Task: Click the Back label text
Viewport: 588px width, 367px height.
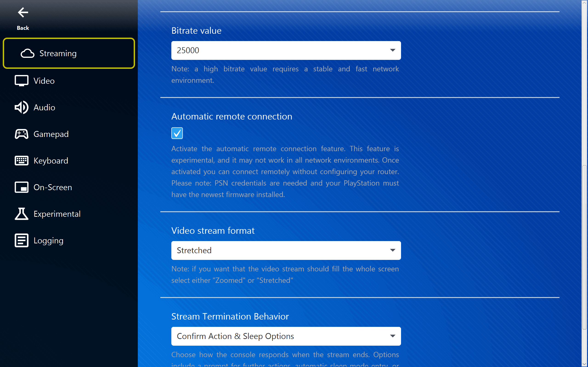Action: pyautogui.click(x=23, y=28)
